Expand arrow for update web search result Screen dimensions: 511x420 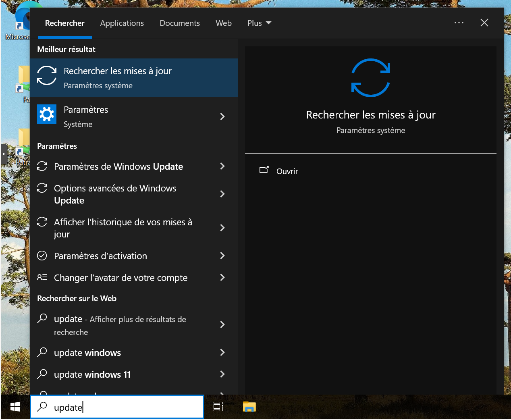[222, 324]
